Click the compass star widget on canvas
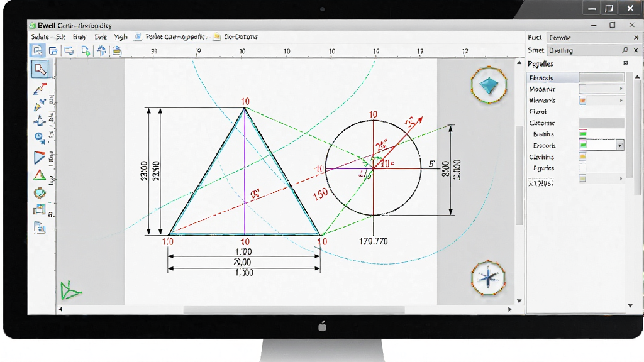644x362 pixels. (488, 278)
